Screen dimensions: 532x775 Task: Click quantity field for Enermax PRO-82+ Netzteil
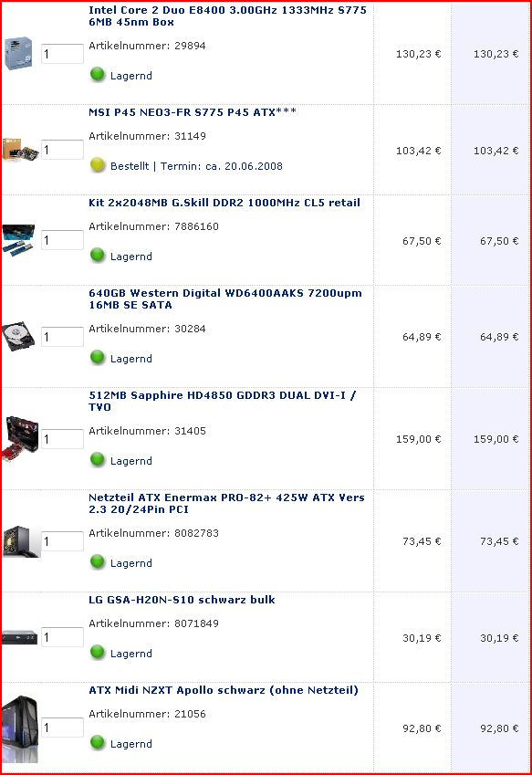[62, 541]
